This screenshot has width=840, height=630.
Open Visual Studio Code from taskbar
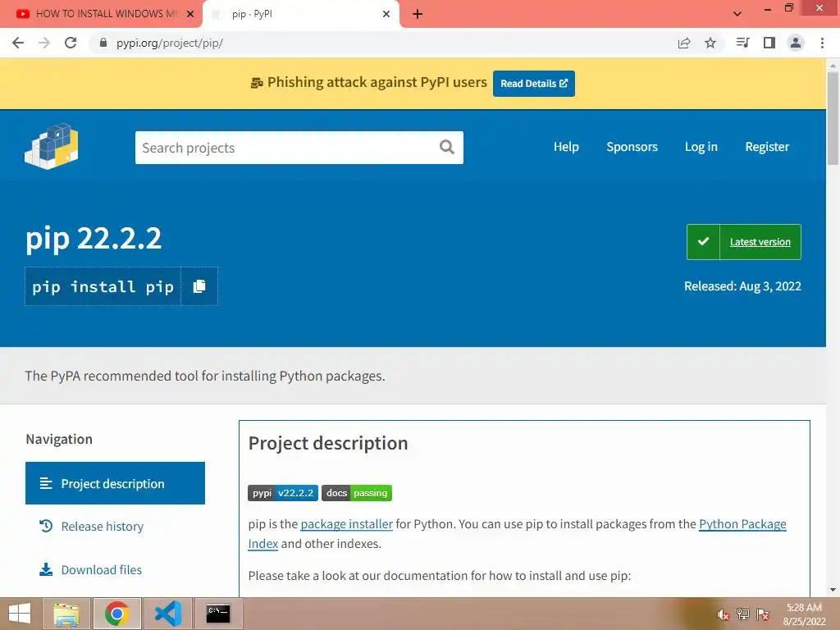pyautogui.click(x=168, y=614)
